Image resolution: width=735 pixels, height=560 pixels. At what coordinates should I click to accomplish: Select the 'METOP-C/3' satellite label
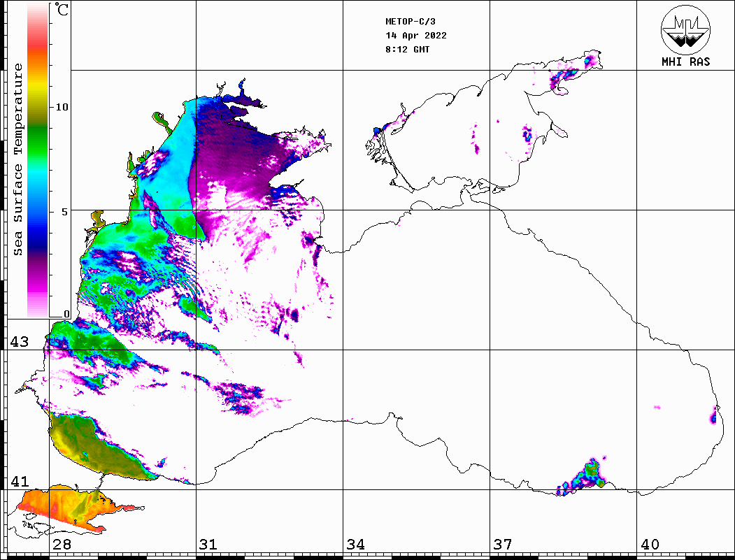point(411,22)
